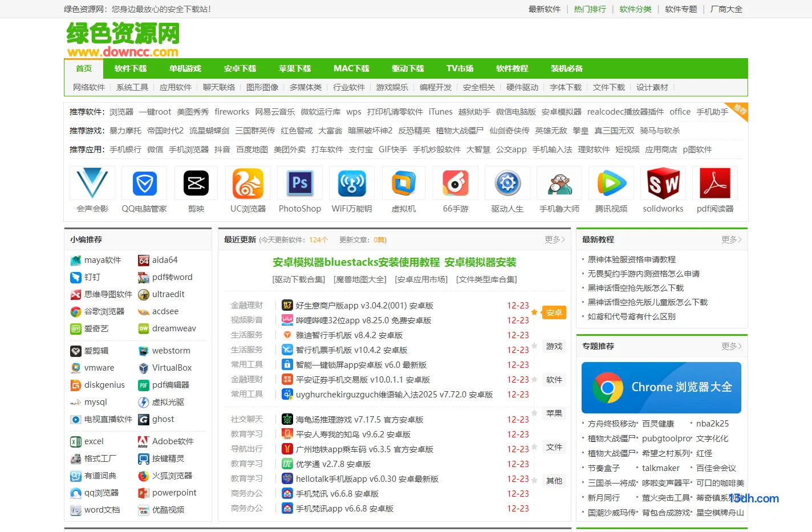The image size is (812, 532).
Task: Open the UC浏览器 icon
Action: 248,184
